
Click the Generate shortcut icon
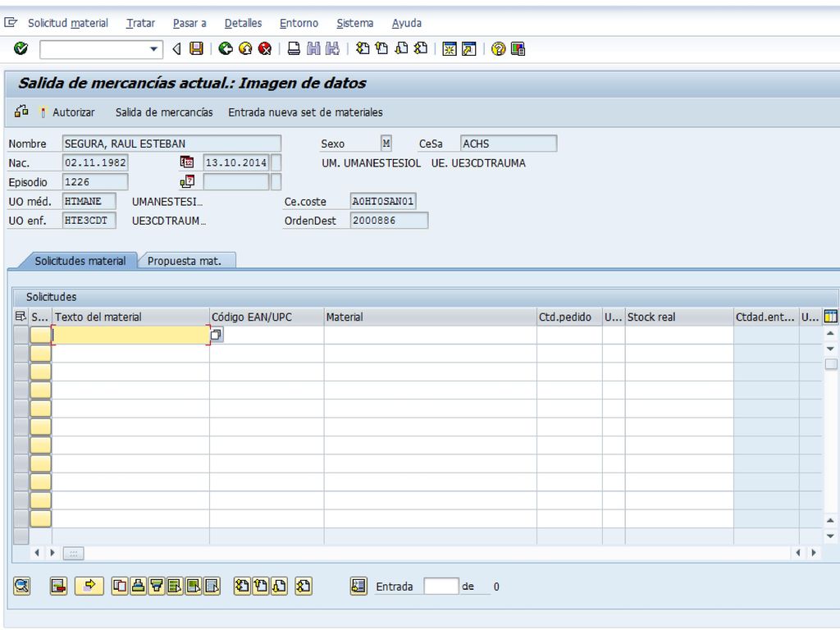tap(468, 48)
